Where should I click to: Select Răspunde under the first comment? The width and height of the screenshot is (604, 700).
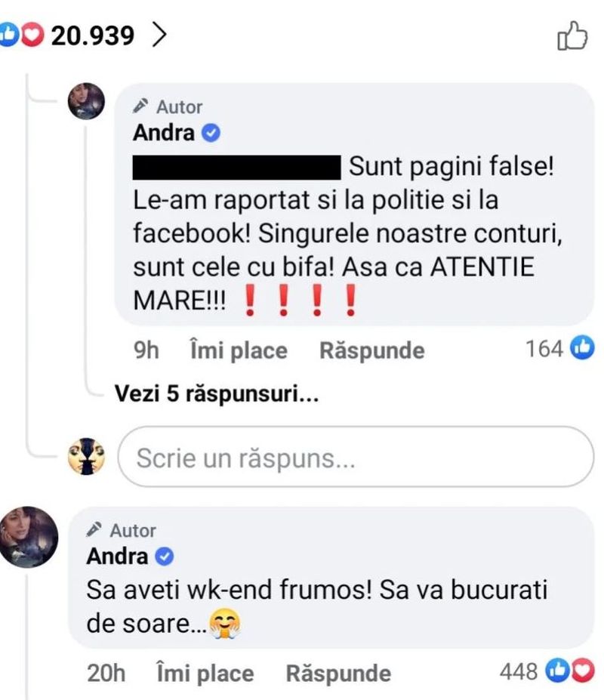[x=371, y=350]
